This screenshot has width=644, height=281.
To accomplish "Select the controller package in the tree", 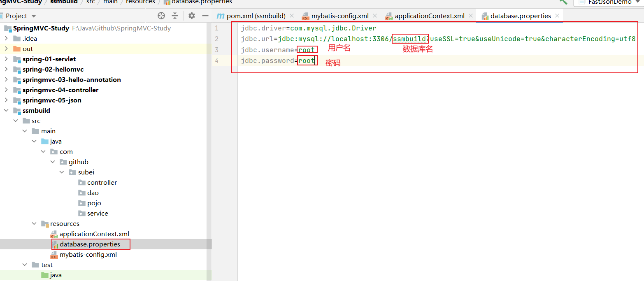I will (102, 182).
